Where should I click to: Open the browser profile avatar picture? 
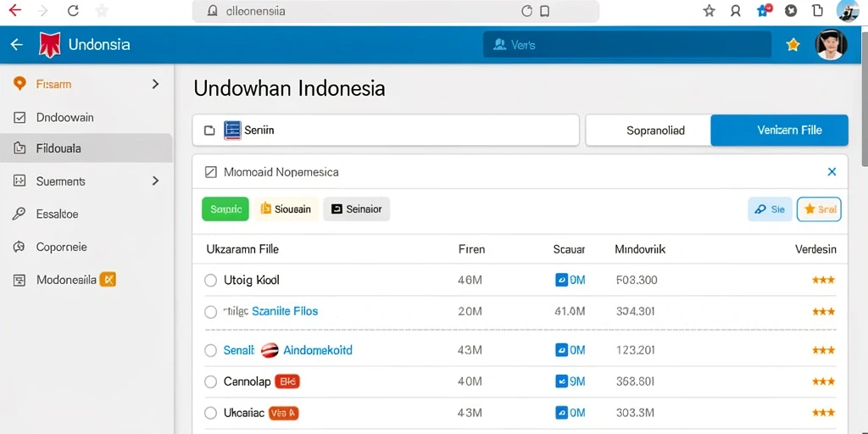click(847, 10)
